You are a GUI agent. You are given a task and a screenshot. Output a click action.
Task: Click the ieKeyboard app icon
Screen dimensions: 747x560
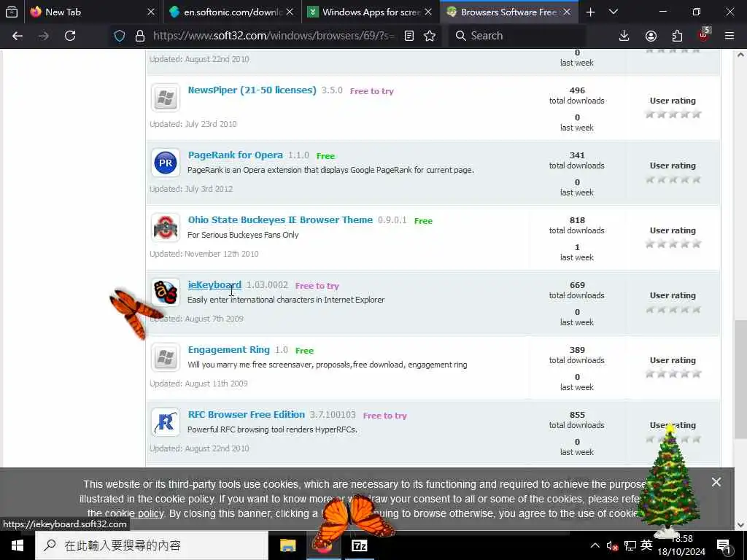pyautogui.click(x=166, y=292)
